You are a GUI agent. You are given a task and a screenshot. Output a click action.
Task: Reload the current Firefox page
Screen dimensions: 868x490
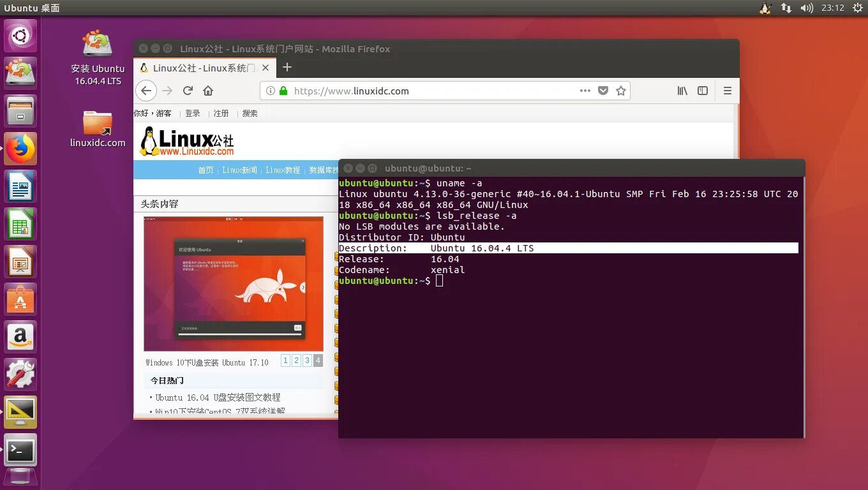click(188, 91)
